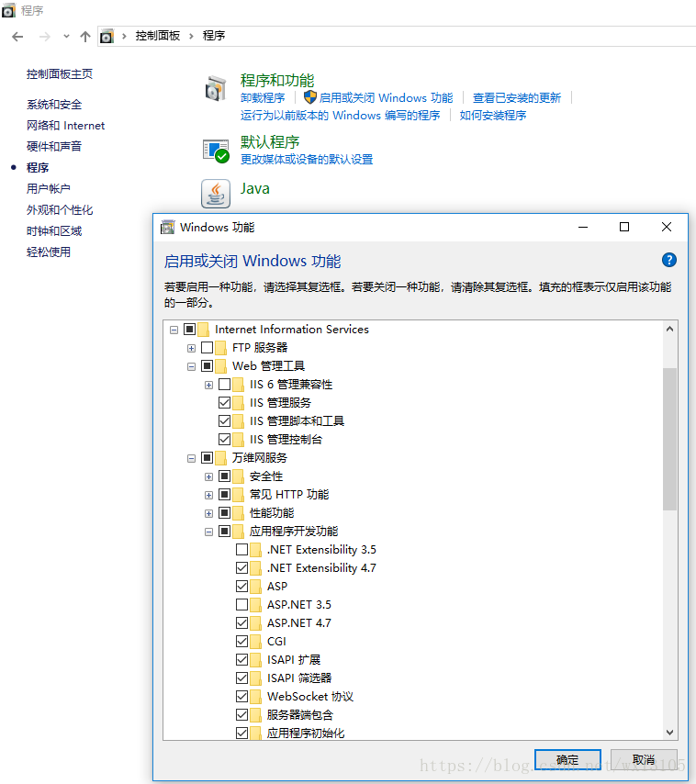Enable the FTP 服务器 checkbox

click(x=207, y=348)
